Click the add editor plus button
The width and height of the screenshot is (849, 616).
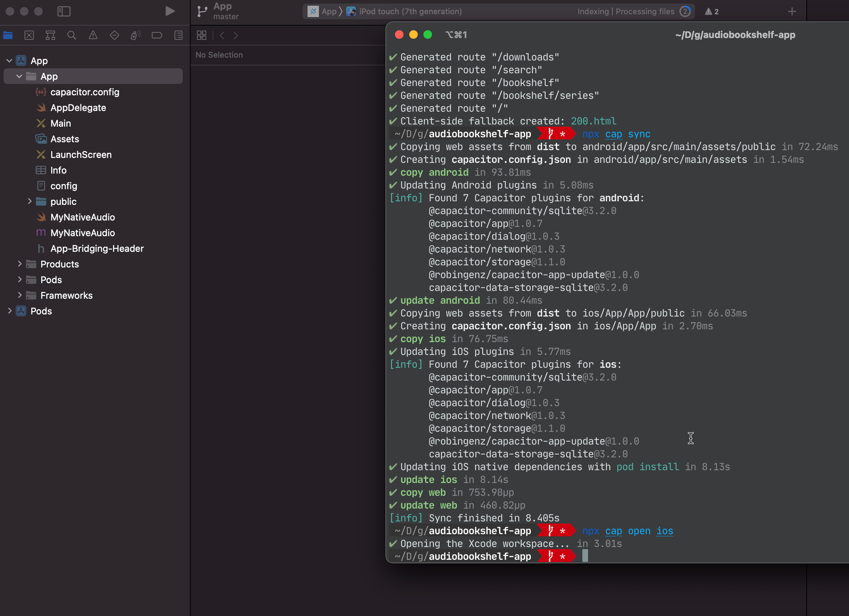coord(792,12)
